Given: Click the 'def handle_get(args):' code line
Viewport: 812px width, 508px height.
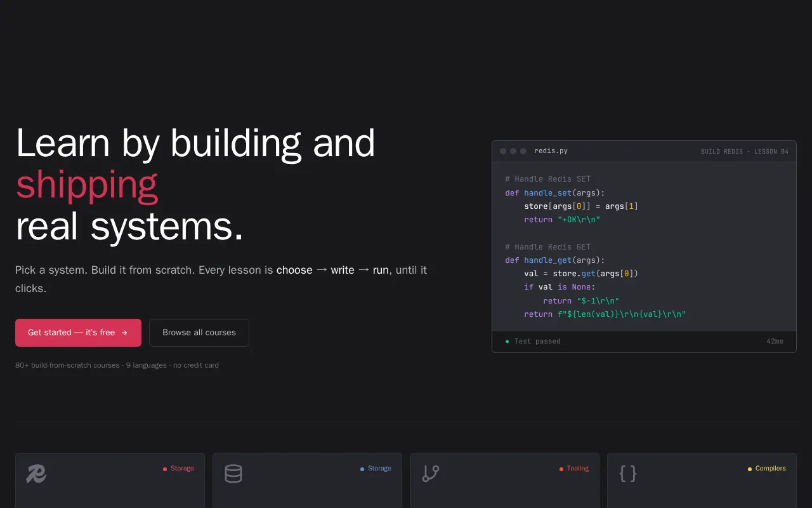Looking at the screenshot, I should [x=555, y=260].
